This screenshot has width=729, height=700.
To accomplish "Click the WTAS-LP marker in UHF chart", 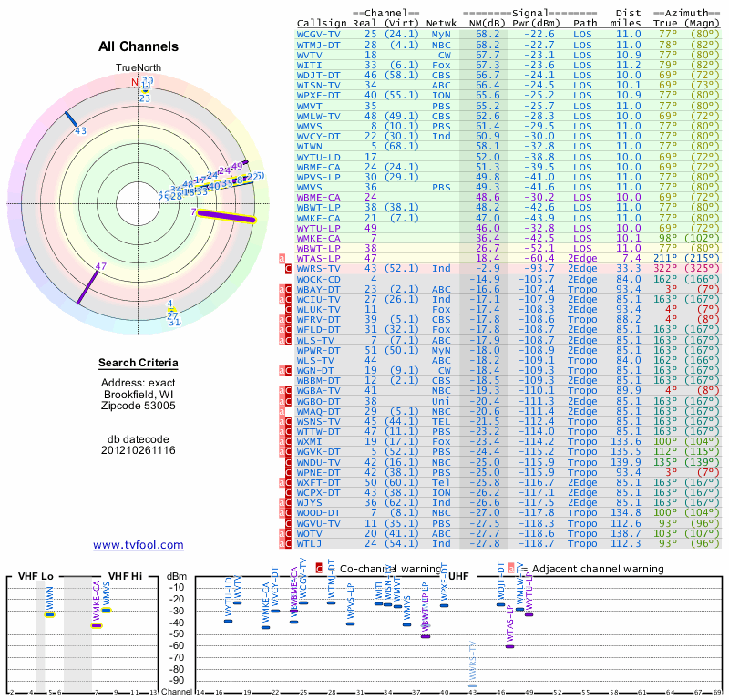I will (x=509, y=646).
